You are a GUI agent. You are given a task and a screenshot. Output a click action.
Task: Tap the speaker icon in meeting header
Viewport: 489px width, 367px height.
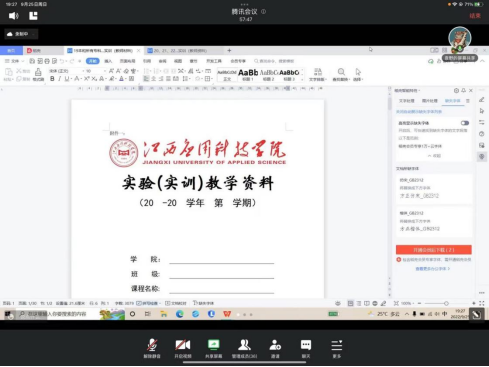coord(13,16)
